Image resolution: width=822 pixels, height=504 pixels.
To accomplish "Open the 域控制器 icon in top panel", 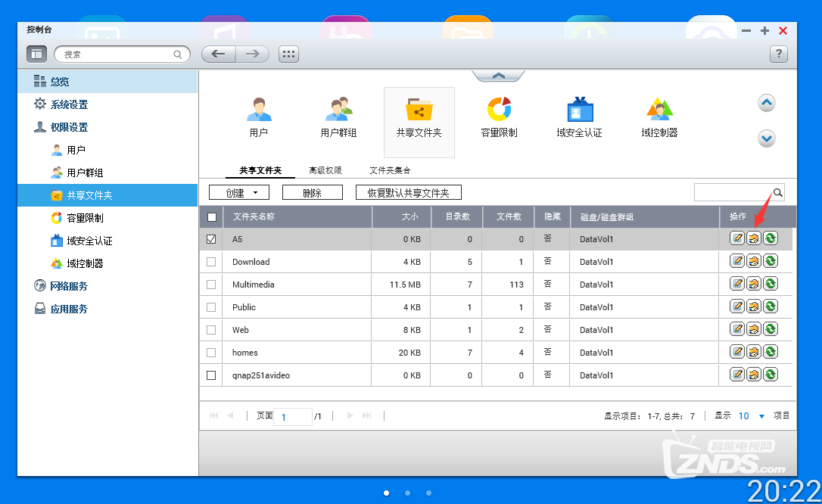I will coord(659,117).
